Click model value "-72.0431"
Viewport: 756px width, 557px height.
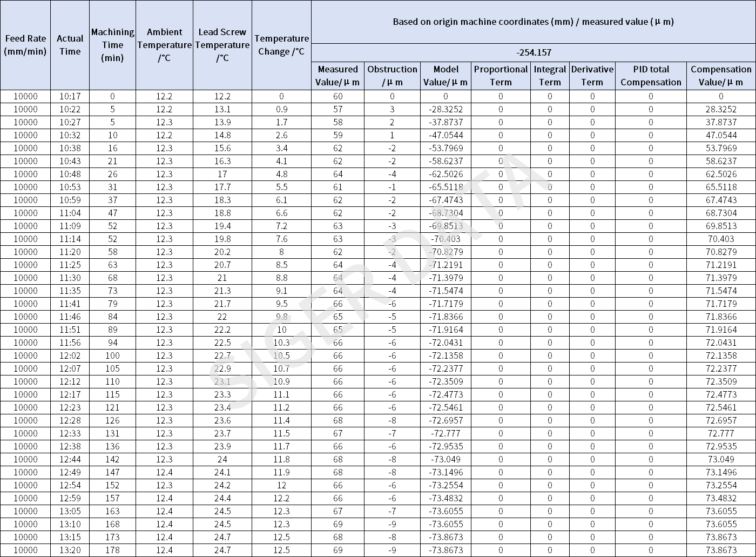(446, 343)
